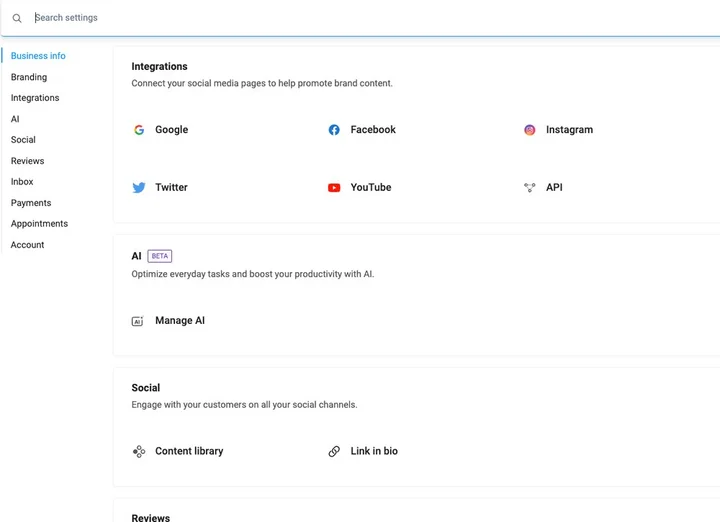
Task: Select Payments in the sidebar
Action: [x=31, y=203]
